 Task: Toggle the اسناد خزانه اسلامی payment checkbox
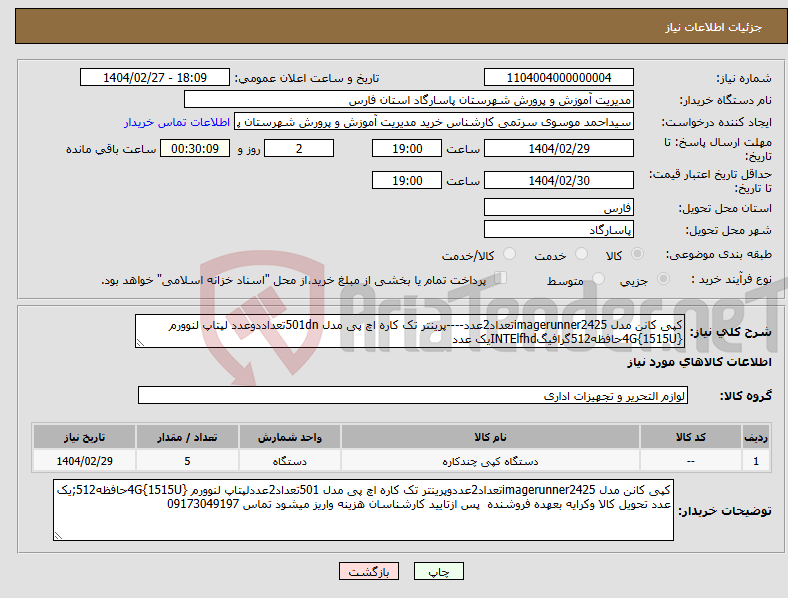click(x=501, y=277)
